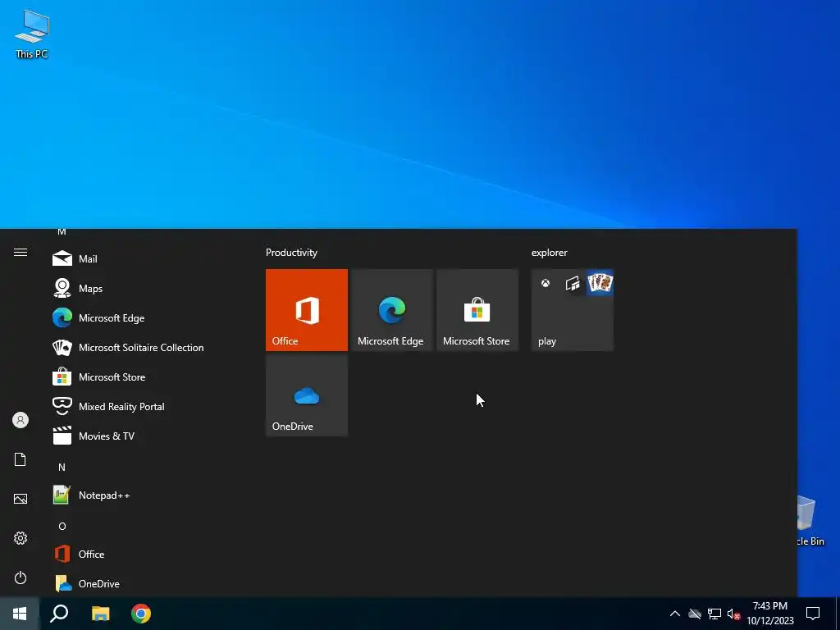Open the Action Center notifications icon
The image size is (840, 630).
click(813, 614)
